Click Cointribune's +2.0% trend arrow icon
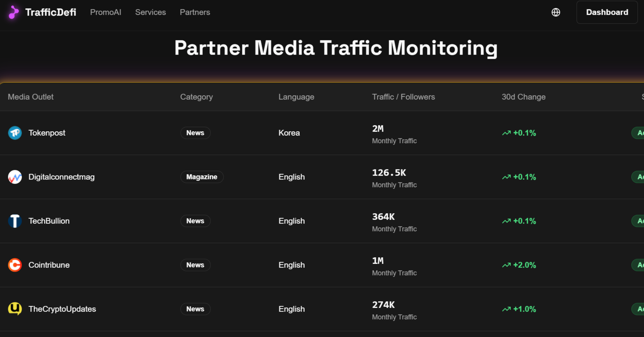 click(x=506, y=264)
